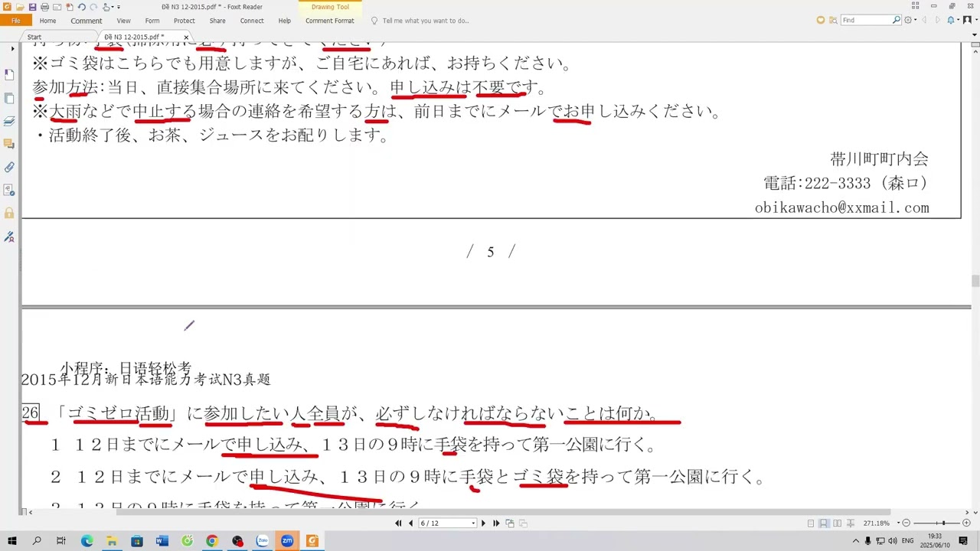Open the Layers panel in sidebar
Image resolution: width=980 pixels, height=551 pixels.
[9, 121]
